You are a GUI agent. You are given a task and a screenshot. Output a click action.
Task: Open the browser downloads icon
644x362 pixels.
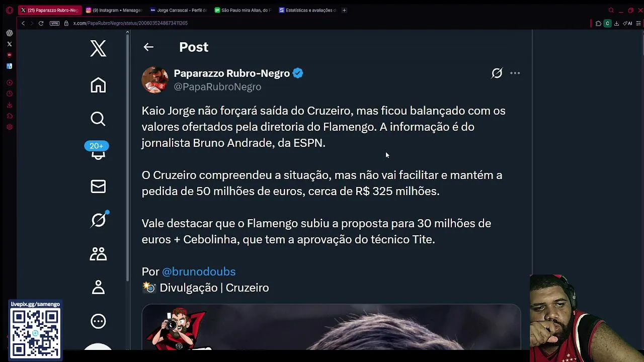(617, 23)
